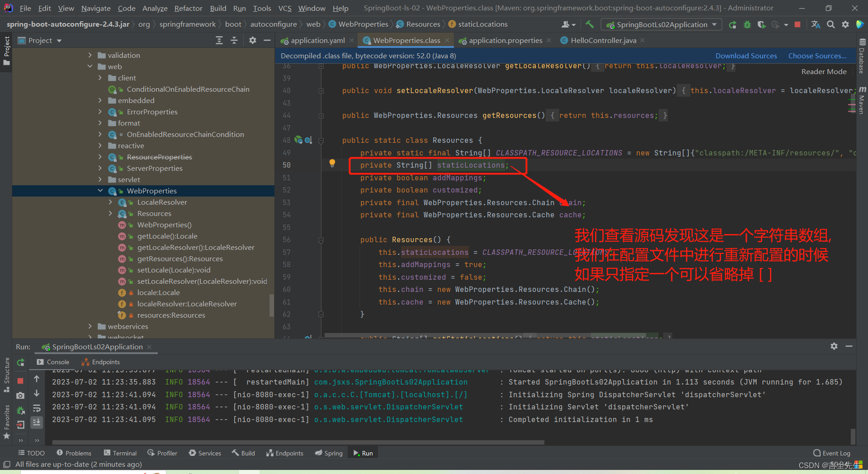Image resolution: width=868 pixels, height=474 pixels.
Task: Click Expand All icon in Project panel
Action: click(x=219, y=40)
